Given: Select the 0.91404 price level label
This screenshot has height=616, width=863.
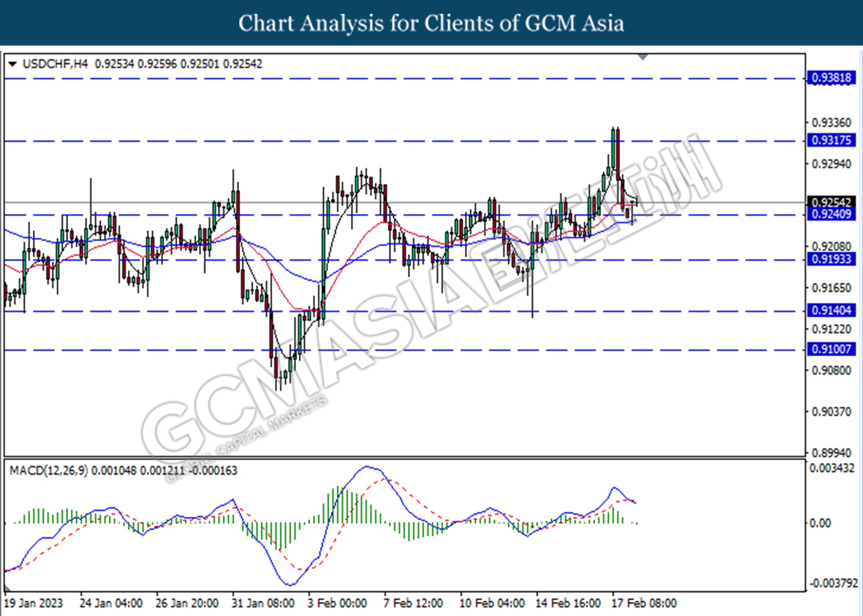Looking at the screenshot, I should 831,310.
